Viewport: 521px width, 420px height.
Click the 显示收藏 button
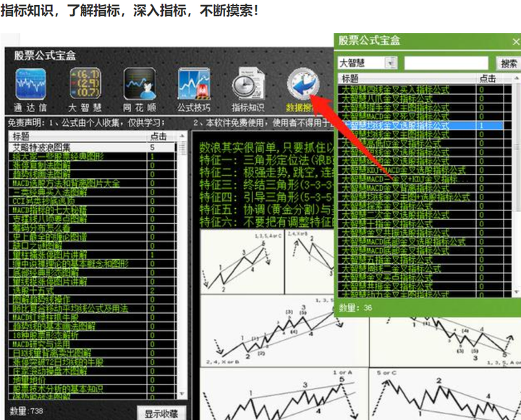coord(161,413)
